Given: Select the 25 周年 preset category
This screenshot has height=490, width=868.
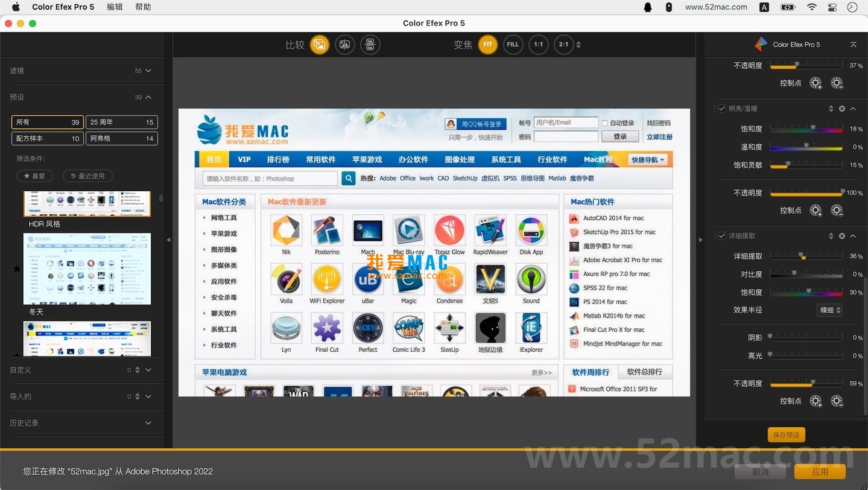Looking at the screenshot, I should point(122,122).
